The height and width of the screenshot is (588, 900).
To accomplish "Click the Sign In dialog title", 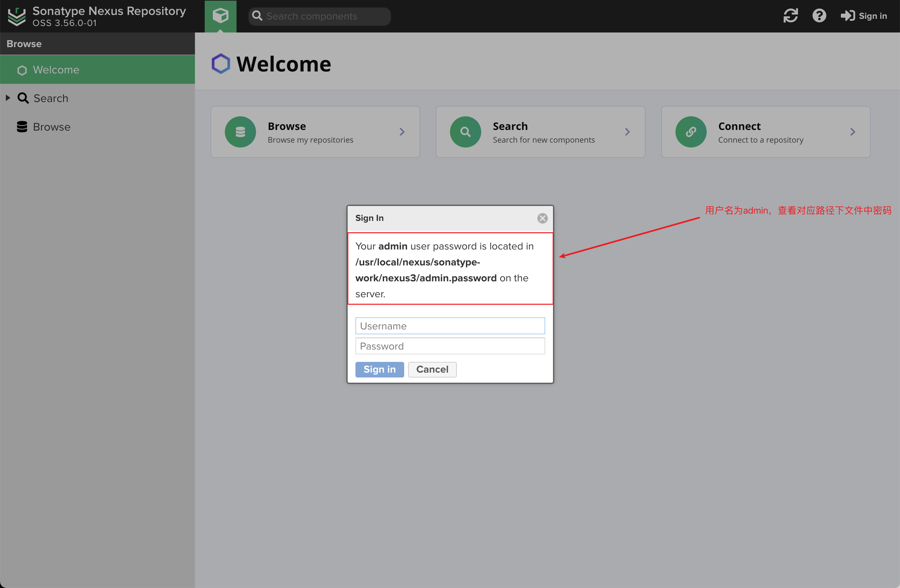I will pyautogui.click(x=369, y=218).
